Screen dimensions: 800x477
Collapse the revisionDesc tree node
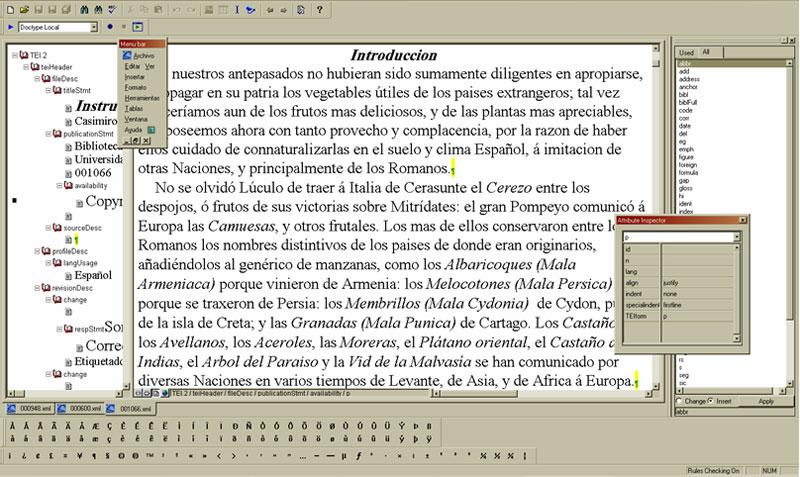(39, 286)
